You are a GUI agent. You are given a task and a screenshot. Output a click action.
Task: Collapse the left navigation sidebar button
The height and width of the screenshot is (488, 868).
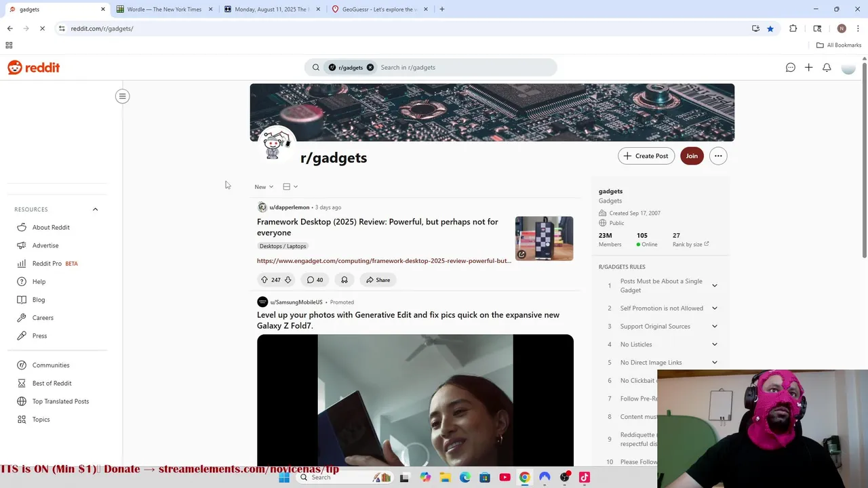pos(123,96)
